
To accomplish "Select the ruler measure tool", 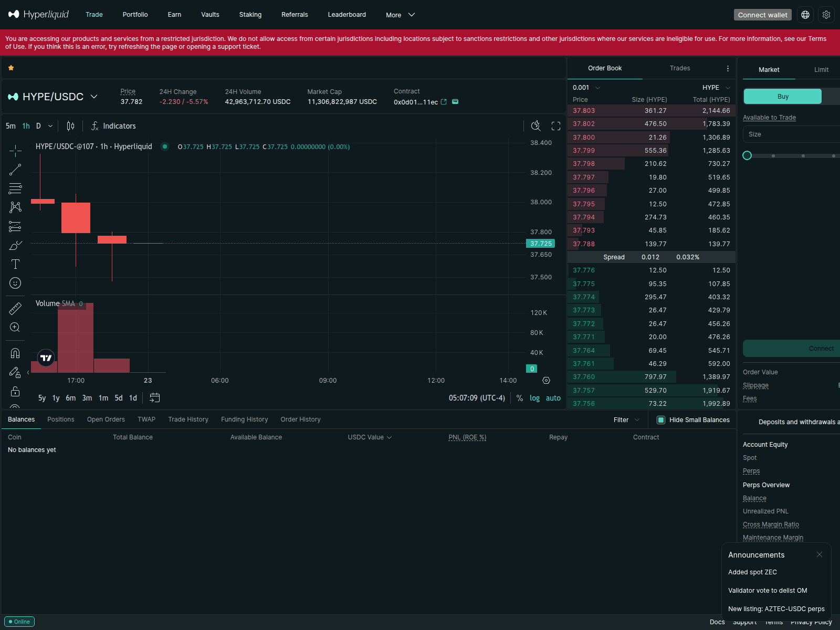I will tap(15, 309).
